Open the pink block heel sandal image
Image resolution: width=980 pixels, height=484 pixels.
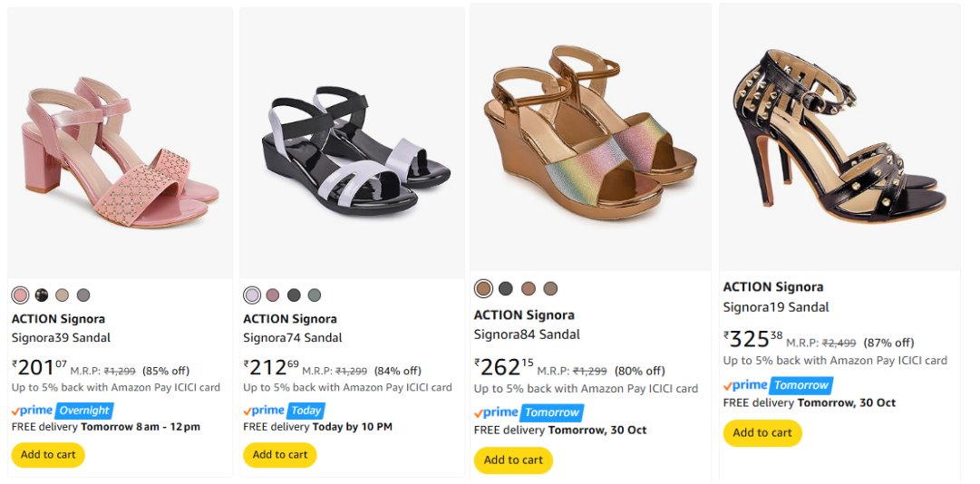coord(121,145)
